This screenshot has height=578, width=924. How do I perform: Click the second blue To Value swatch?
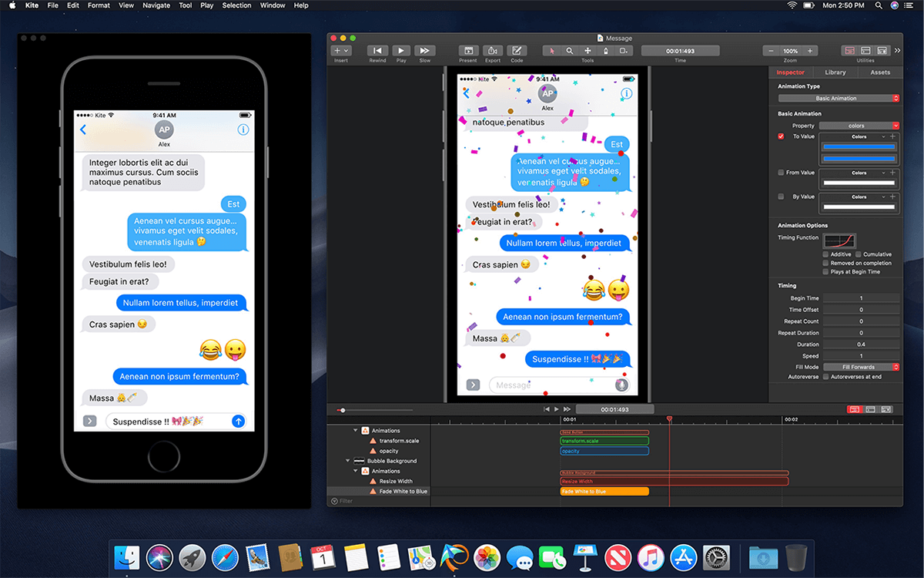click(x=859, y=160)
